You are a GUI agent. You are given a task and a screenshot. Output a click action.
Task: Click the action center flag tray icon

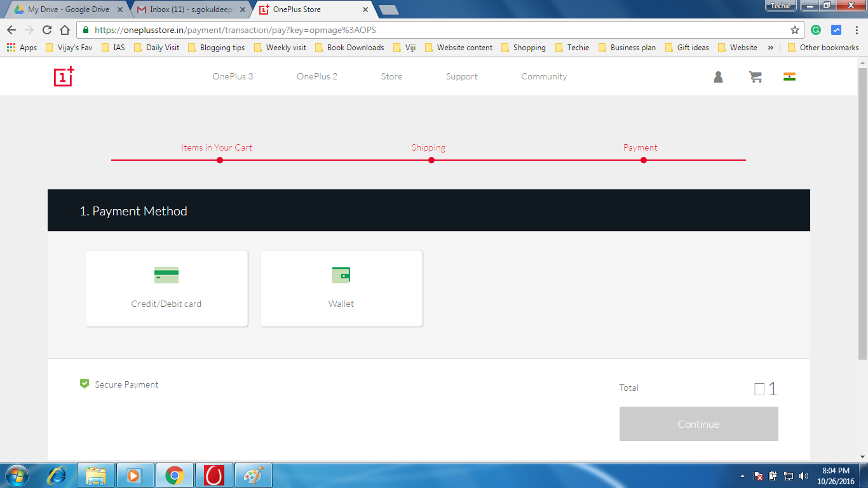pos(757,476)
